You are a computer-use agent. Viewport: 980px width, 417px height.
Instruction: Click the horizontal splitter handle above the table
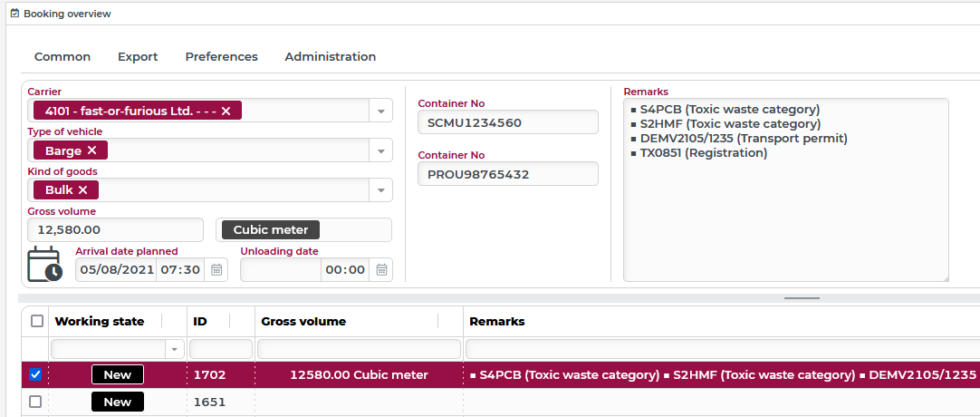point(802,297)
